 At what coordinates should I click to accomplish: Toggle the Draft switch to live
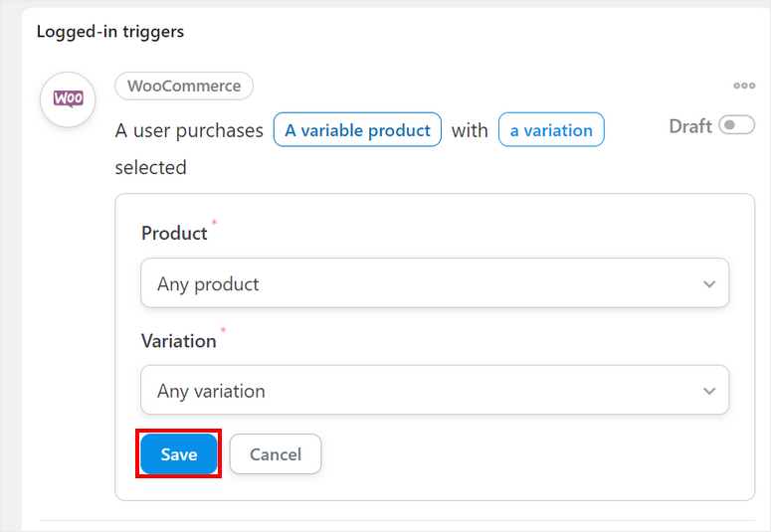(x=736, y=126)
